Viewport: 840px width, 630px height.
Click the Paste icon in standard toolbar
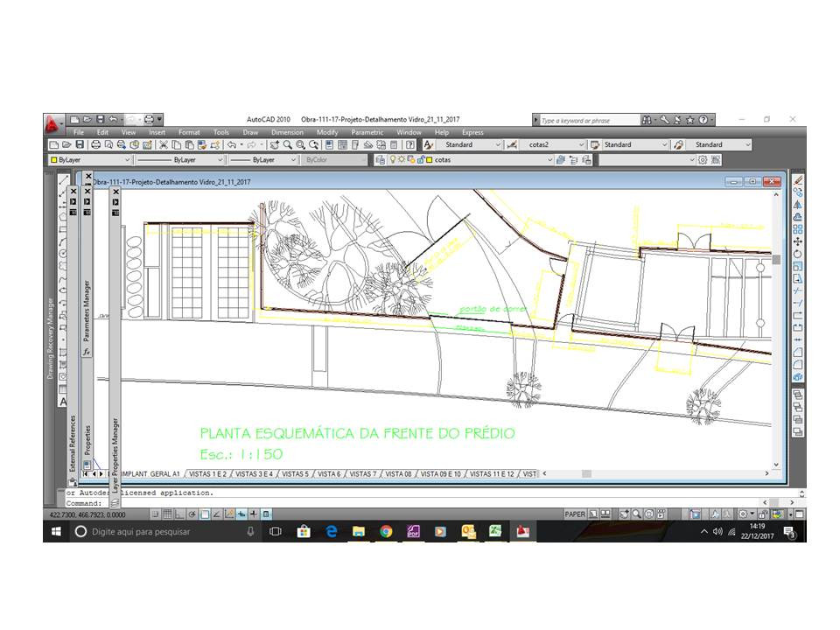pos(190,144)
